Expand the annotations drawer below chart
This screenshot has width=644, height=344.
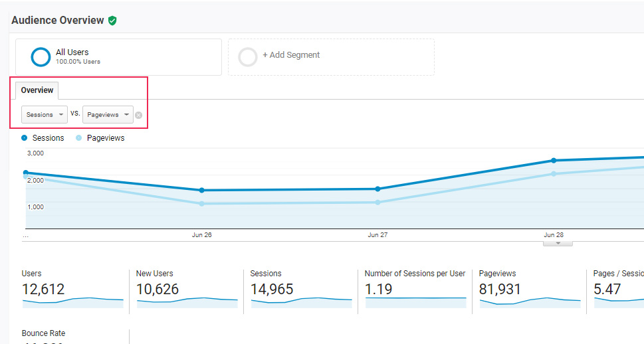coord(558,244)
